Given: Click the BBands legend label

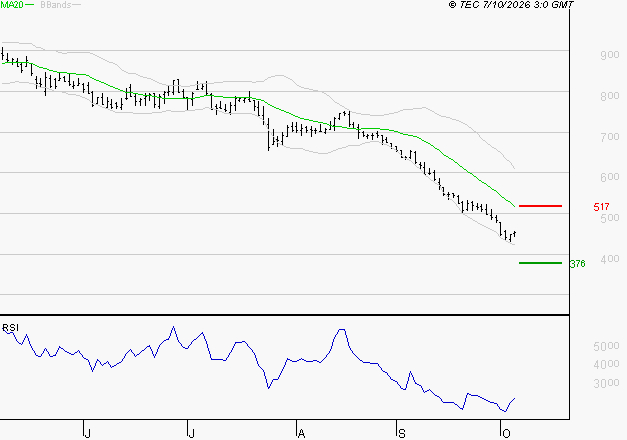Looking at the screenshot, I should (56, 5).
